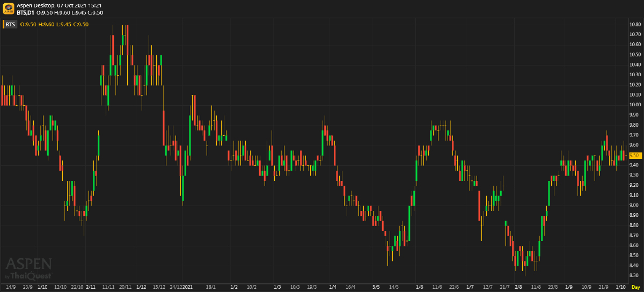Click the 1/9 date on the time axis

coord(569,287)
